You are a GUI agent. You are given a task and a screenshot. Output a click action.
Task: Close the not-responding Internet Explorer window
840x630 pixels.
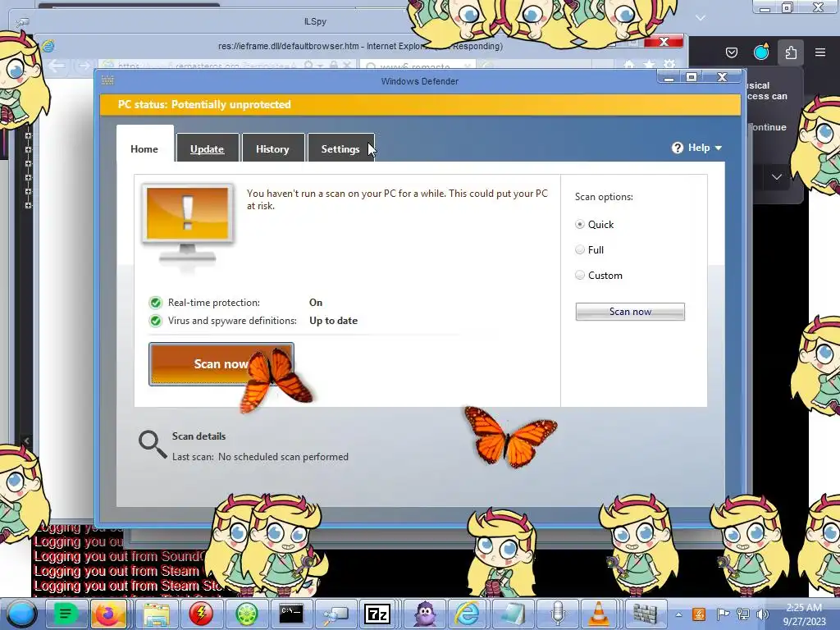click(x=664, y=42)
